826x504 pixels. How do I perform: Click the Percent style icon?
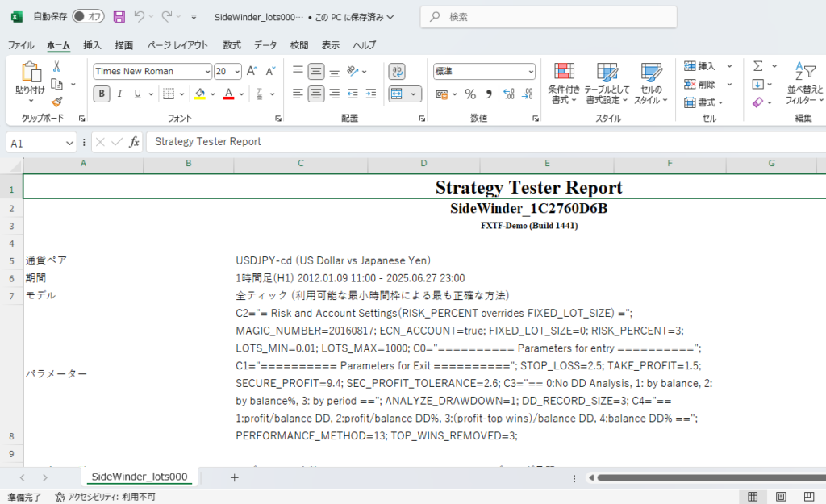click(x=470, y=94)
